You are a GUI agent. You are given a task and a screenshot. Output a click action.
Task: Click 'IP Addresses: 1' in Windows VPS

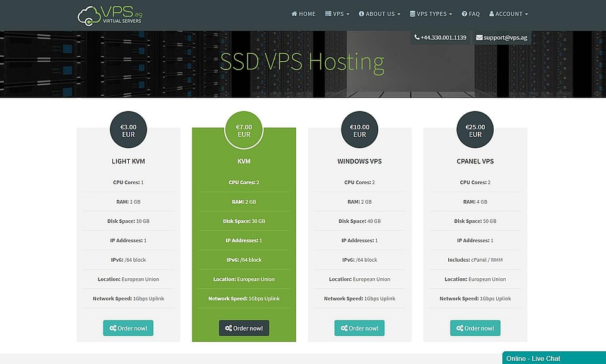(x=359, y=240)
